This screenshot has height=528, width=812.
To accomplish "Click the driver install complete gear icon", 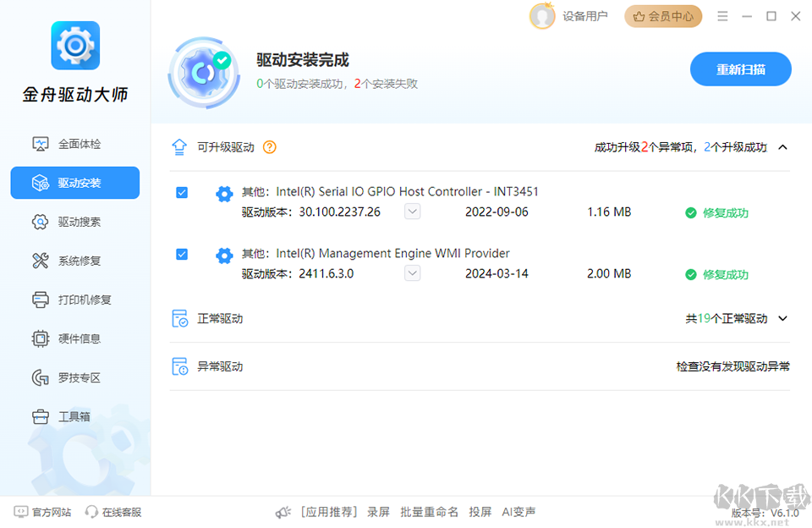I will (x=204, y=73).
